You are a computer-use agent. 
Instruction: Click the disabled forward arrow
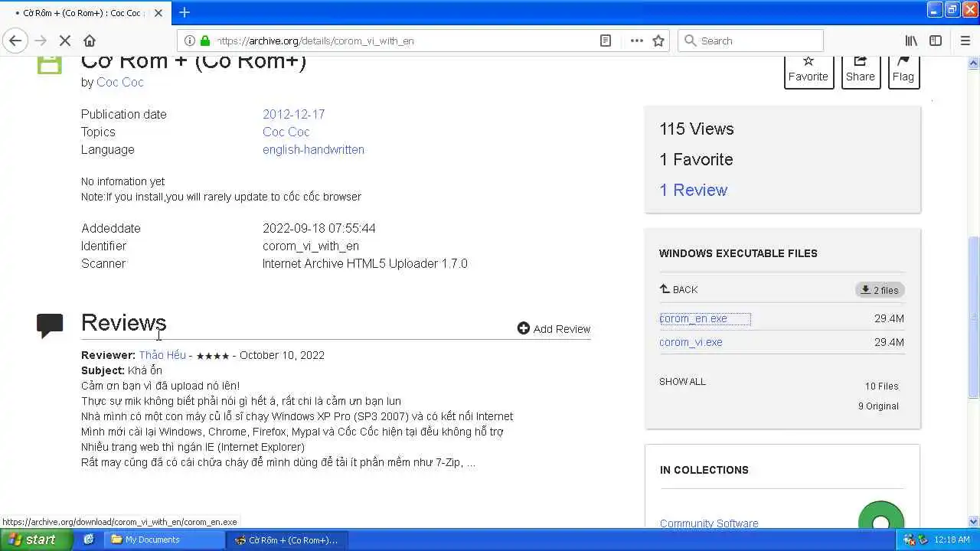[40, 41]
